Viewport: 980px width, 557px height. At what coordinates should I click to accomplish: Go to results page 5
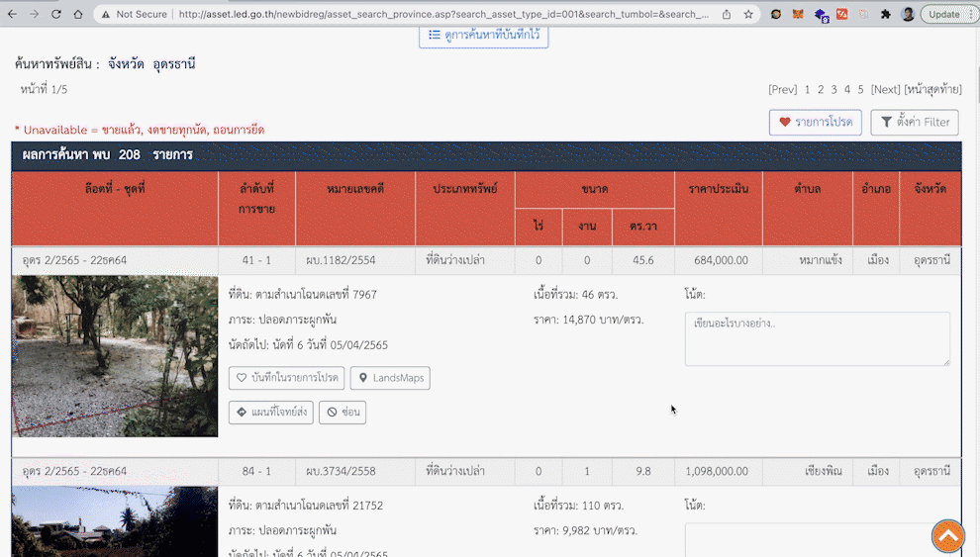860,89
